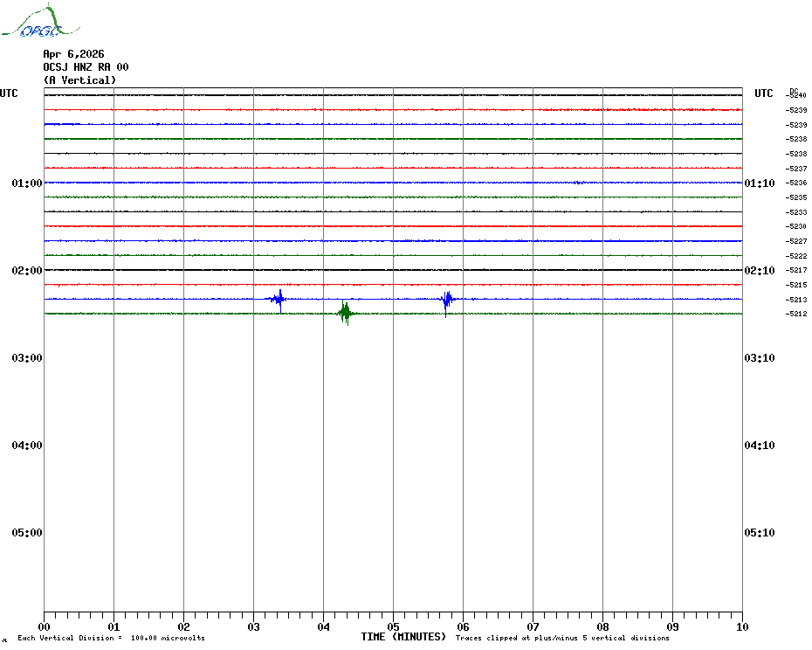The image size is (812, 650).
Task: Click the 02:10 time label
Action: (760, 271)
